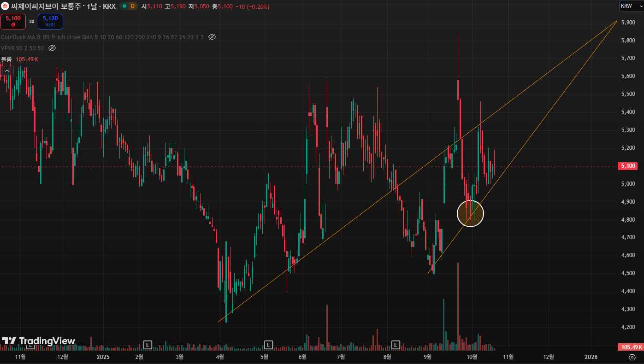The width and height of the screenshot is (644, 364).
Task: Click the red 5,100 current price label on axis
Action: (x=627, y=166)
